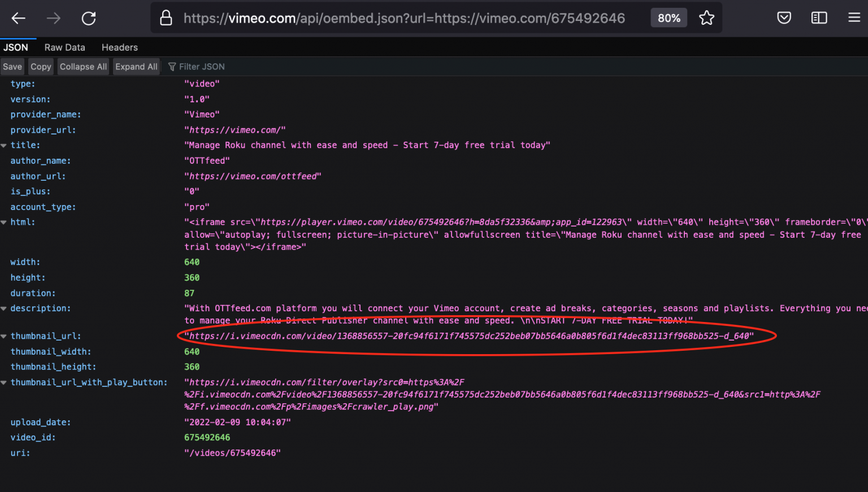Click the browser back arrow icon
Image resolution: width=868 pixels, height=492 pixels.
click(x=18, y=18)
